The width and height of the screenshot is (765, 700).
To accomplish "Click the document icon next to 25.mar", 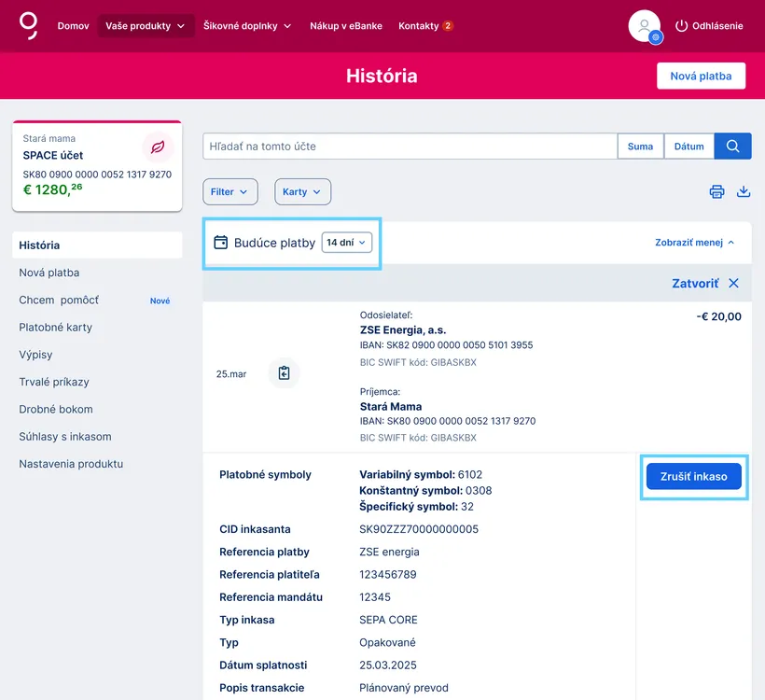I will 284,371.
